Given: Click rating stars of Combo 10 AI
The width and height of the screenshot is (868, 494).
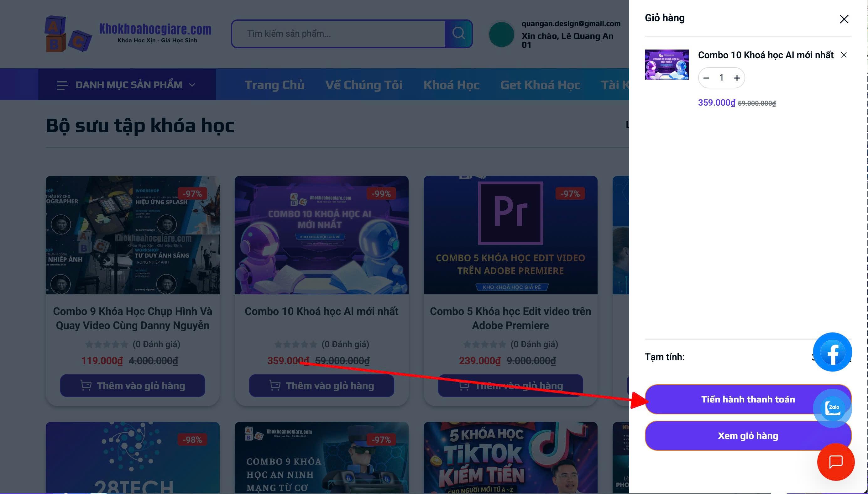Looking at the screenshot, I should click(296, 345).
